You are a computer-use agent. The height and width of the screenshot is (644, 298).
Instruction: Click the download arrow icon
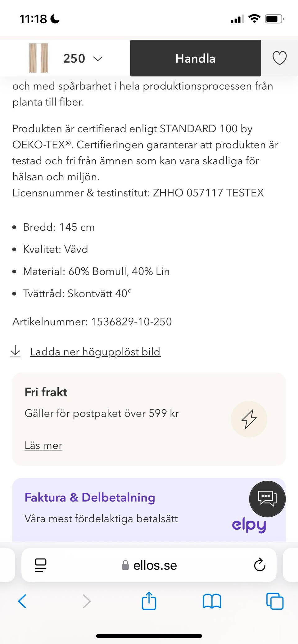(x=15, y=352)
